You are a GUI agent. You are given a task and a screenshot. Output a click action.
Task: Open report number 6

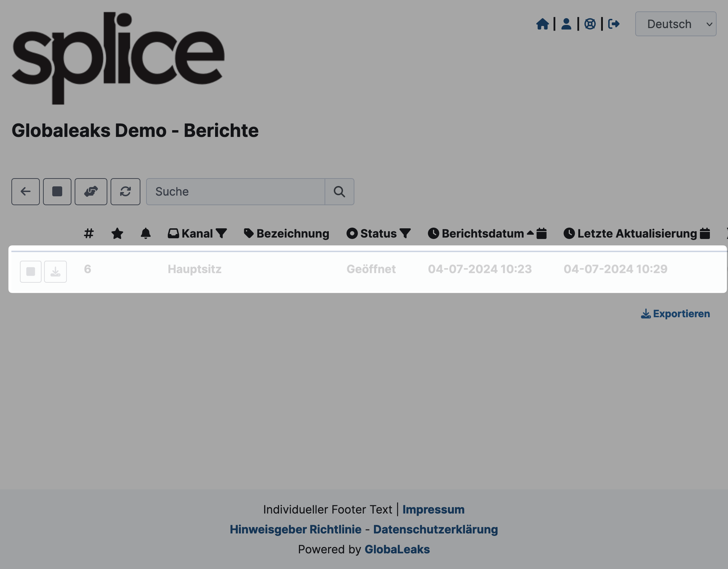pos(88,269)
